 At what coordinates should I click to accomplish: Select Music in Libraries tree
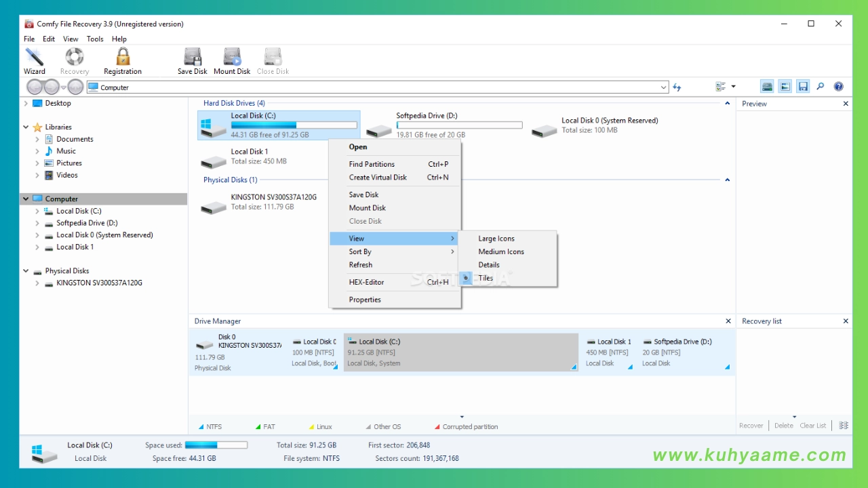[x=66, y=151]
